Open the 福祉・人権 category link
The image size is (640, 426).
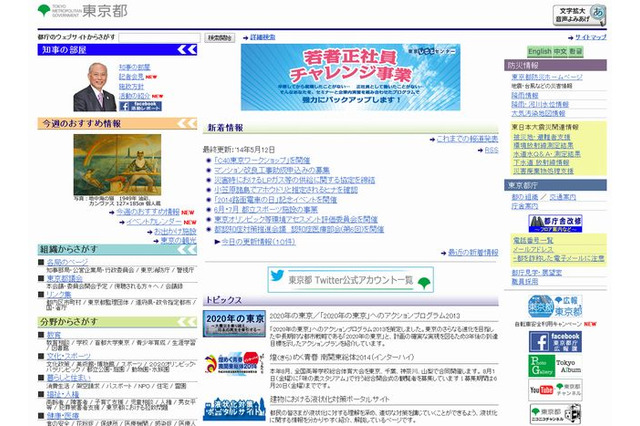[63, 394]
